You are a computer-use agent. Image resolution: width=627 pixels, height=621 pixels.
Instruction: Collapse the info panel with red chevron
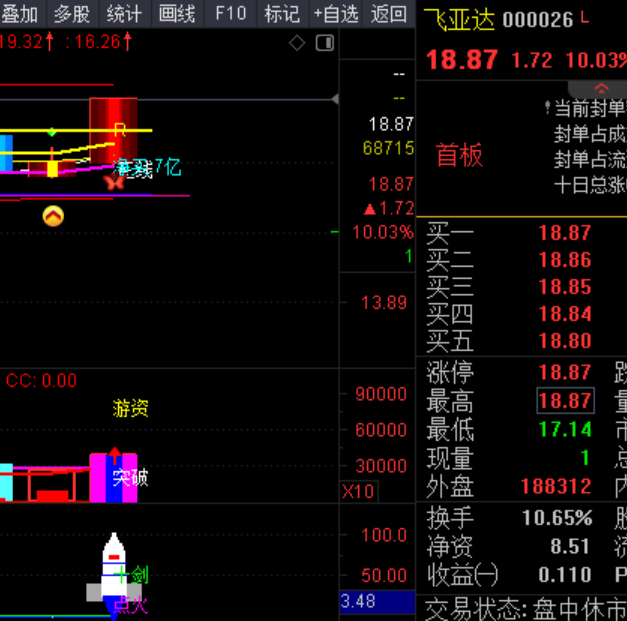tap(601, 88)
